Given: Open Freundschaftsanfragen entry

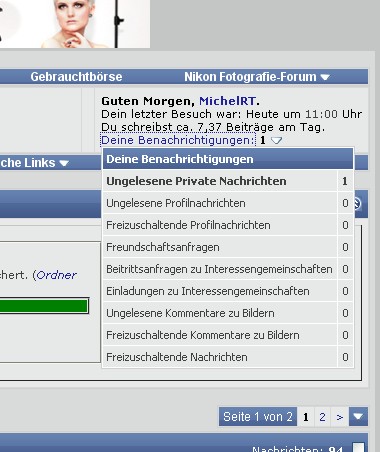Looking at the screenshot, I should click(x=163, y=247).
